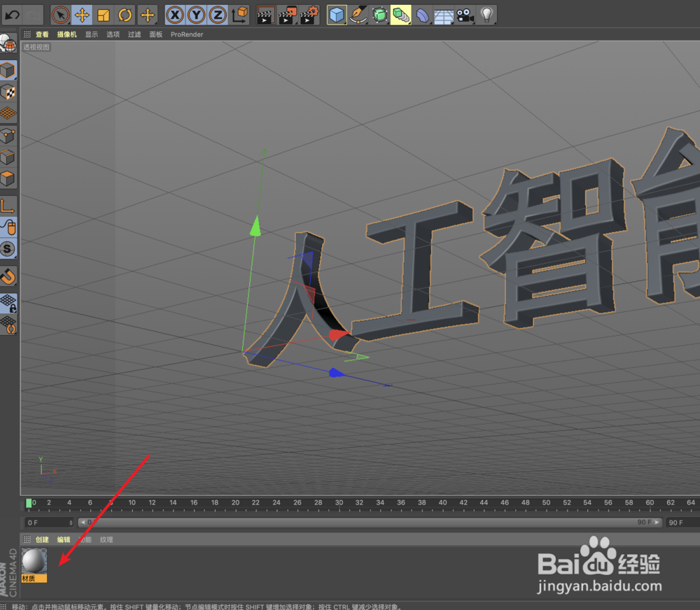This screenshot has height=610, width=700.
Task: Toggle Z axis lock
Action: [x=218, y=15]
